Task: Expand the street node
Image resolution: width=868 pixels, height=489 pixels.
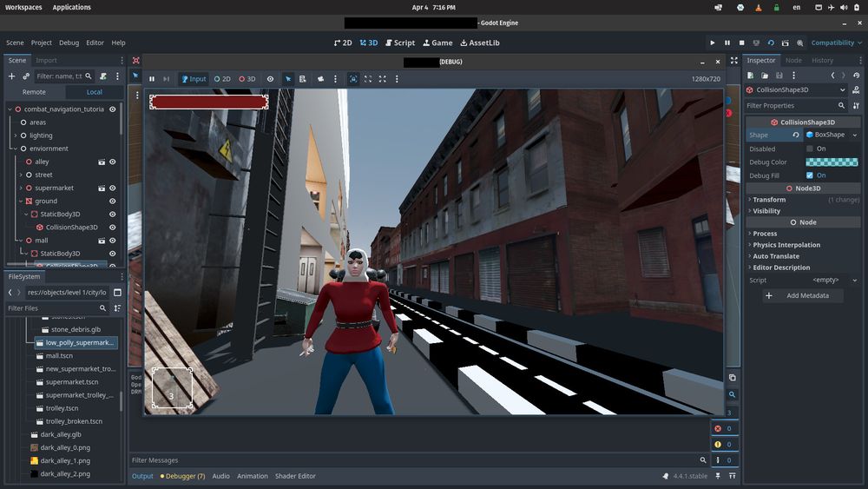Action: pyautogui.click(x=21, y=175)
